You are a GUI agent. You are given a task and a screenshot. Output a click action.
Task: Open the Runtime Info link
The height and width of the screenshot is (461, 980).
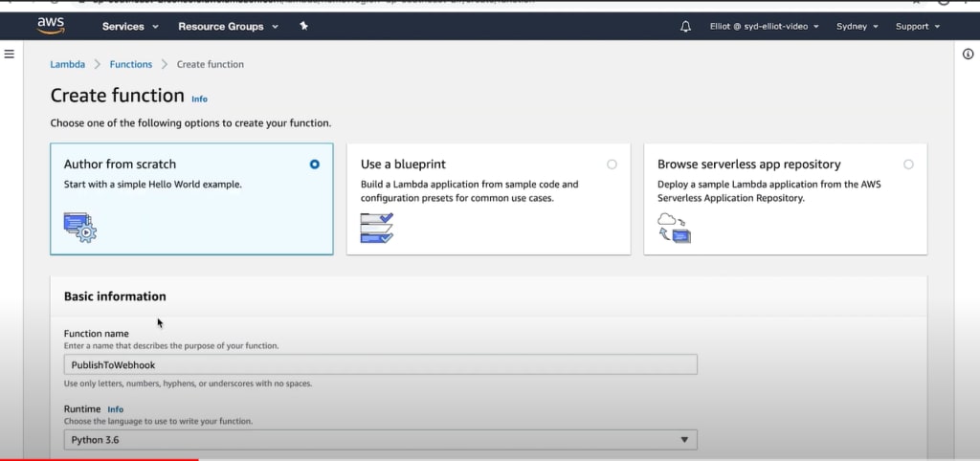[x=116, y=409]
